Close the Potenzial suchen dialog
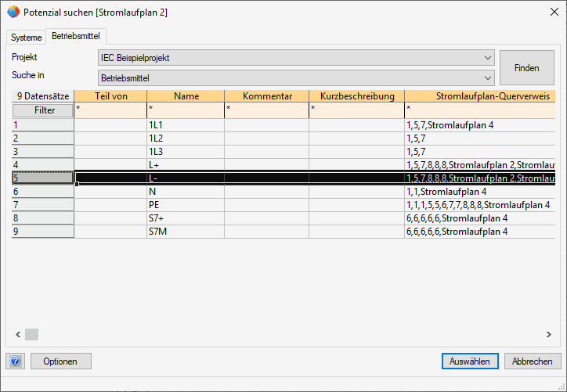This screenshot has height=392, width=567. coord(548,13)
